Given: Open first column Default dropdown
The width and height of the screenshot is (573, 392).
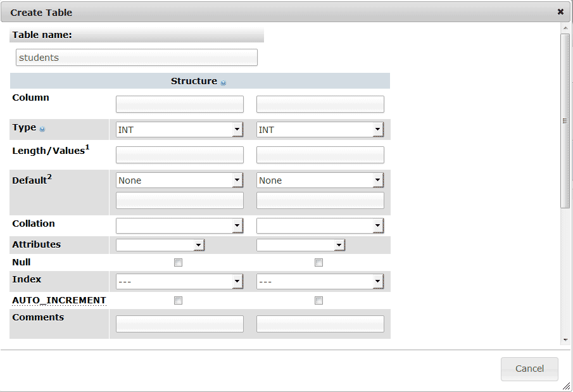Looking at the screenshot, I should pyautogui.click(x=179, y=180).
